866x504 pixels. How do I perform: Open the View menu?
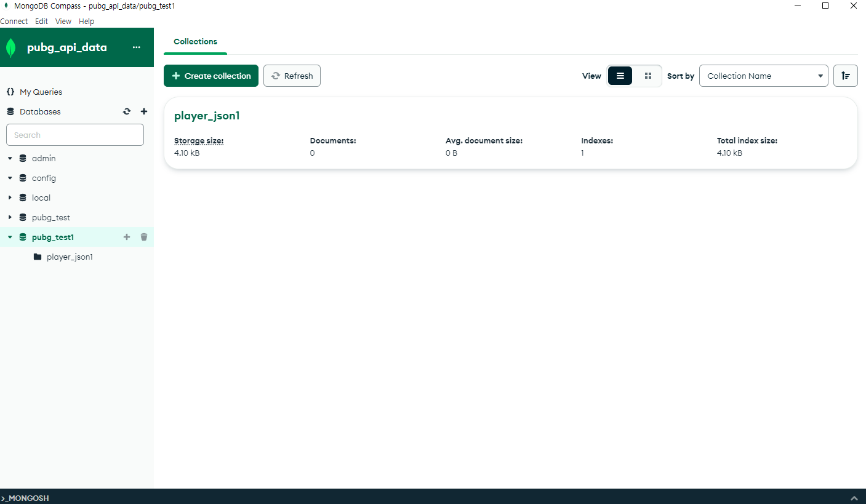click(63, 21)
